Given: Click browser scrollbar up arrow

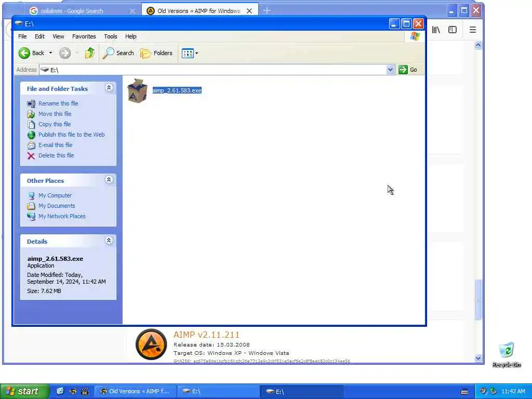Looking at the screenshot, I should click(x=478, y=45).
